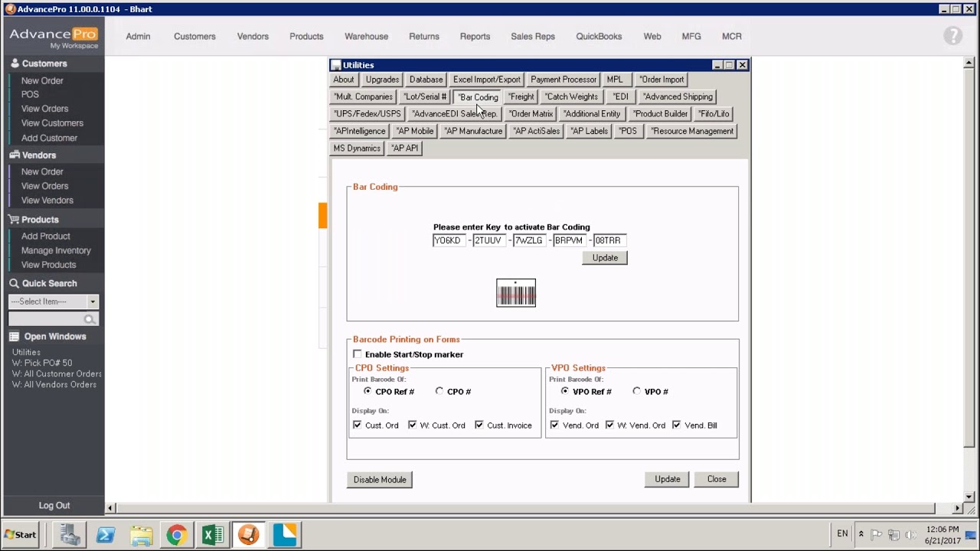980x551 pixels.
Task: Open Excel from the taskbar
Action: coord(212,534)
